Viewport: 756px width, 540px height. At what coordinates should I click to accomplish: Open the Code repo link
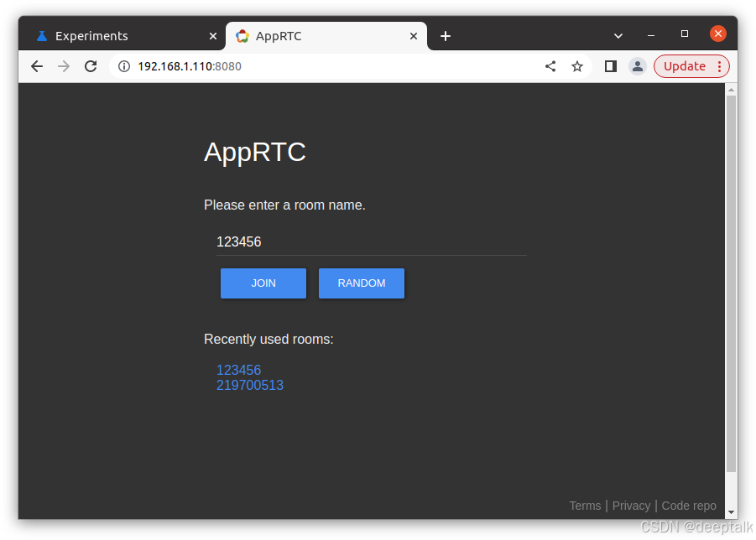pyautogui.click(x=689, y=506)
